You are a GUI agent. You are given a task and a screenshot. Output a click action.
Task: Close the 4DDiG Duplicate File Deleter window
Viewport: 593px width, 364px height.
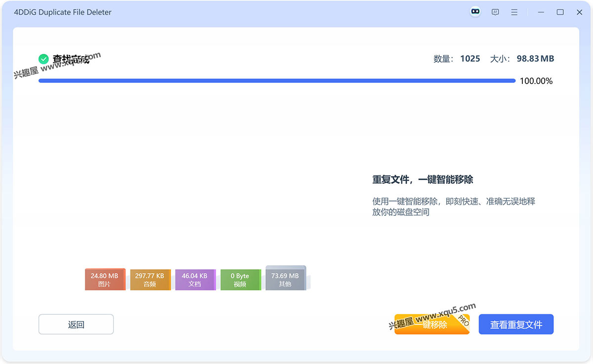pos(580,12)
